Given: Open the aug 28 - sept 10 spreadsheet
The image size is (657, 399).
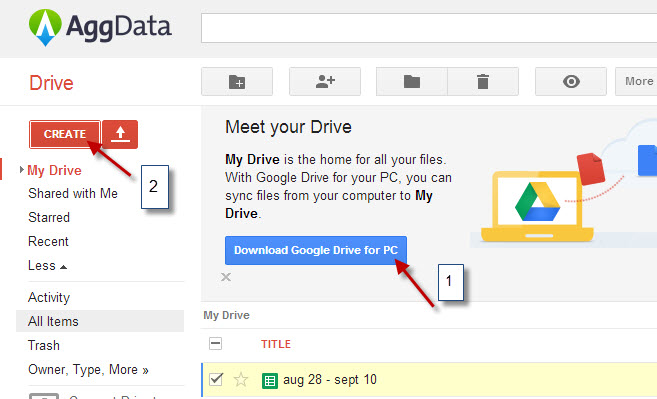Looking at the screenshot, I should point(330,379).
